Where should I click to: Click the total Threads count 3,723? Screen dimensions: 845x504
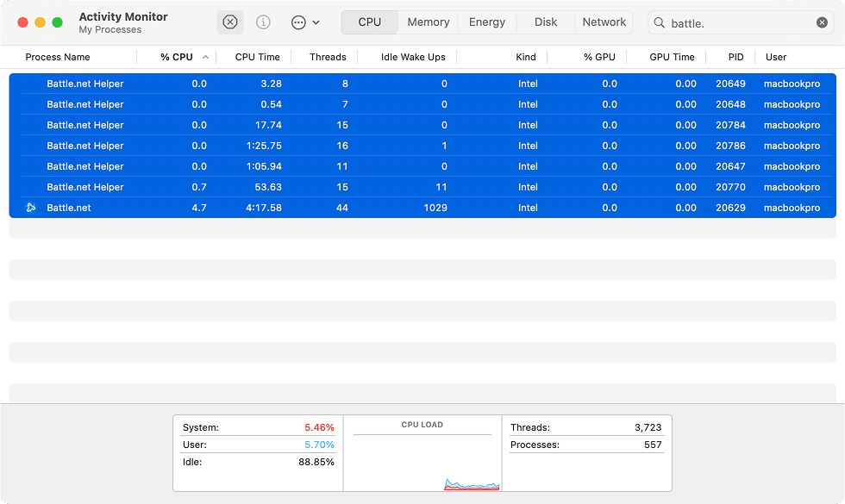(648, 427)
